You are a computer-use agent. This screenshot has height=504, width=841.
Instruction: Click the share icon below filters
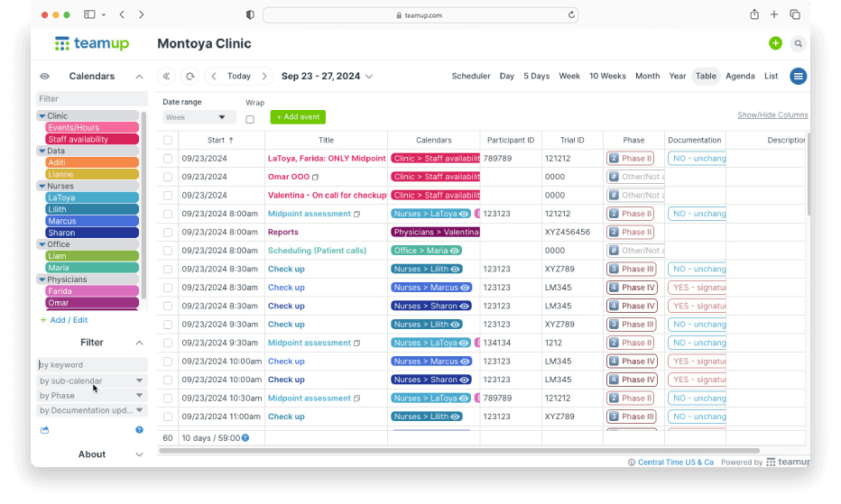pyautogui.click(x=45, y=430)
